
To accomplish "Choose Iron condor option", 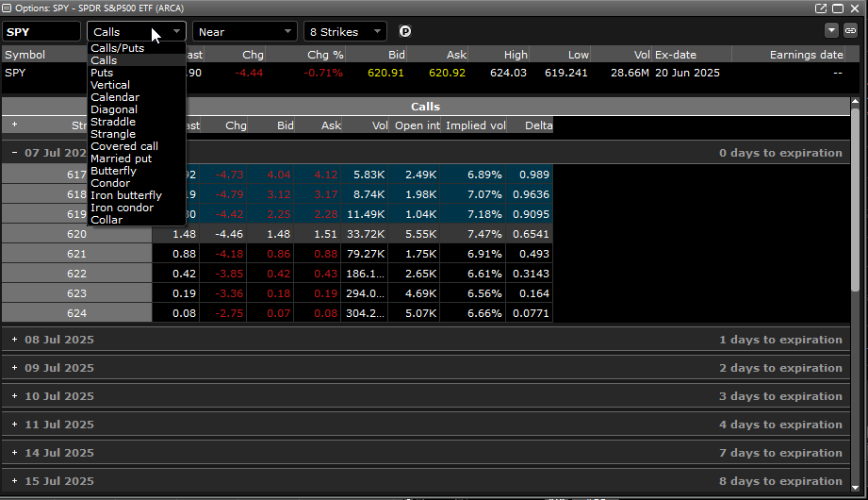I will (x=137, y=208).
